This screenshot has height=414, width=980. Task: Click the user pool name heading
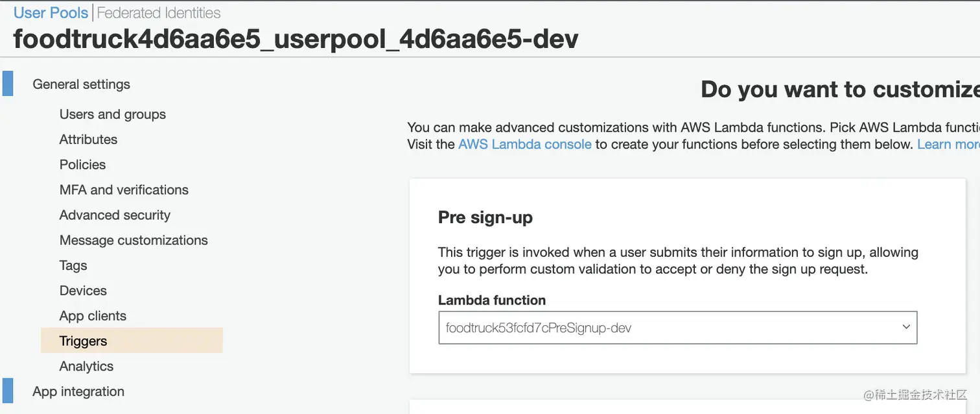(x=296, y=39)
